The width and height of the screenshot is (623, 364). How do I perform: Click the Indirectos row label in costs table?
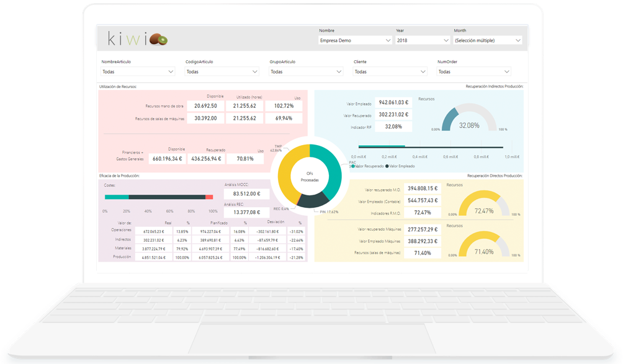click(x=123, y=239)
